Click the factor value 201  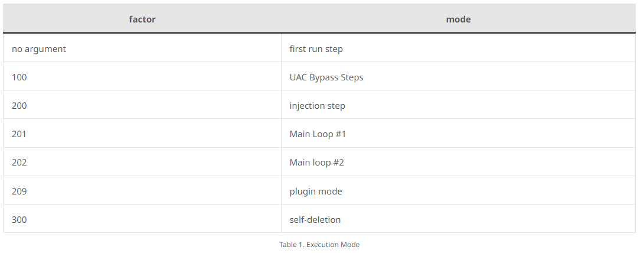(x=19, y=134)
